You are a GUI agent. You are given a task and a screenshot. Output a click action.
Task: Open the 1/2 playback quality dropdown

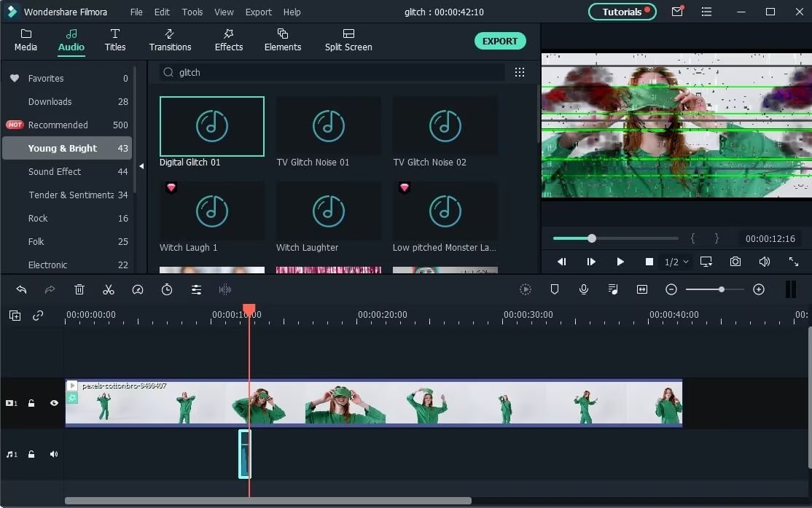[676, 262]
